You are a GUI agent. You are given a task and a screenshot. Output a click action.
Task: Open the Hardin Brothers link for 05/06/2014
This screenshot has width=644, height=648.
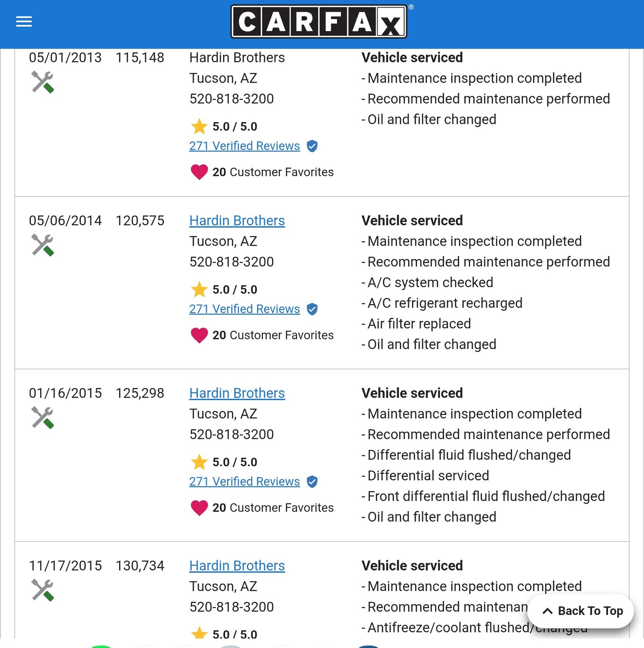click(x=237, y=221)
